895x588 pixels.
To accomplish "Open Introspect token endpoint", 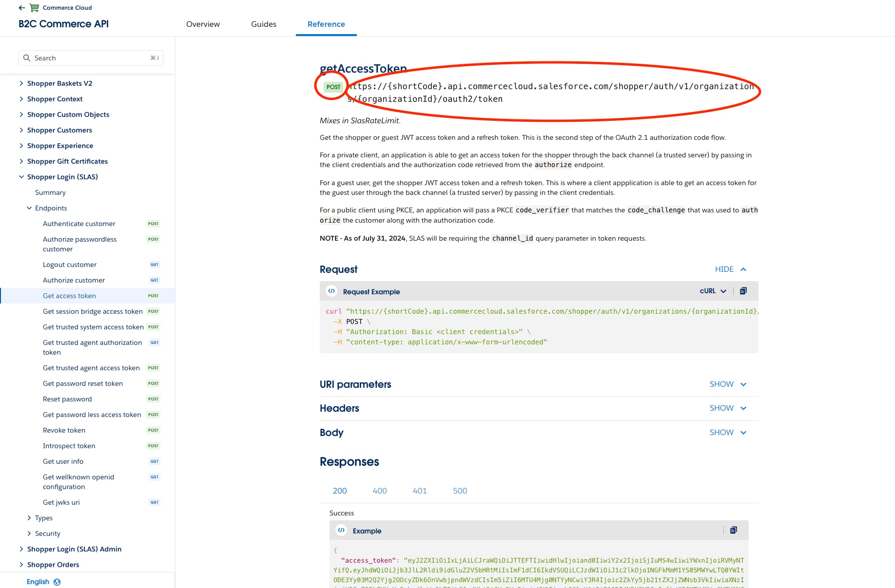I will (69, 446).
